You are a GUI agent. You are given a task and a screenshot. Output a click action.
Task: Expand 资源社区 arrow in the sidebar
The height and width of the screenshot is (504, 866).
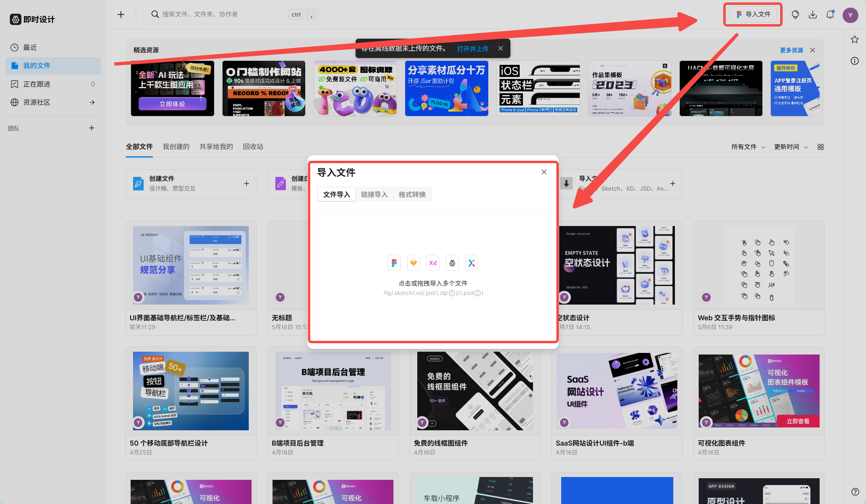pos(92,102)
